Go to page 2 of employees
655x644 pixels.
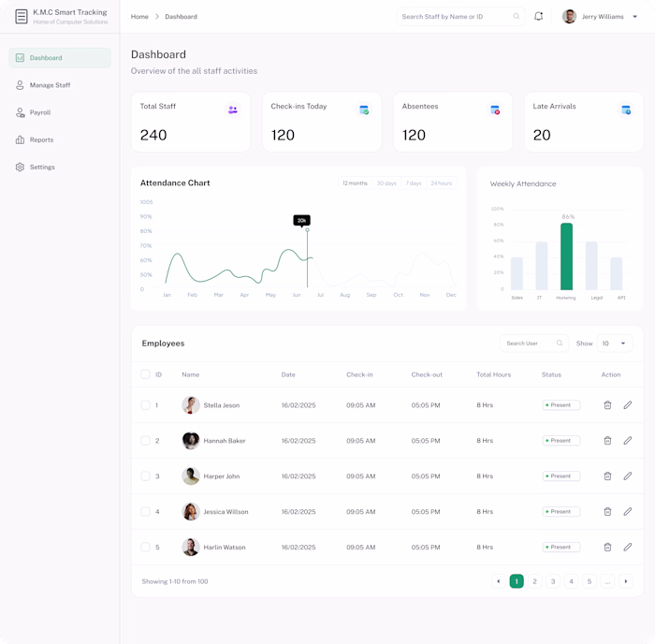[x=534, y=581]
